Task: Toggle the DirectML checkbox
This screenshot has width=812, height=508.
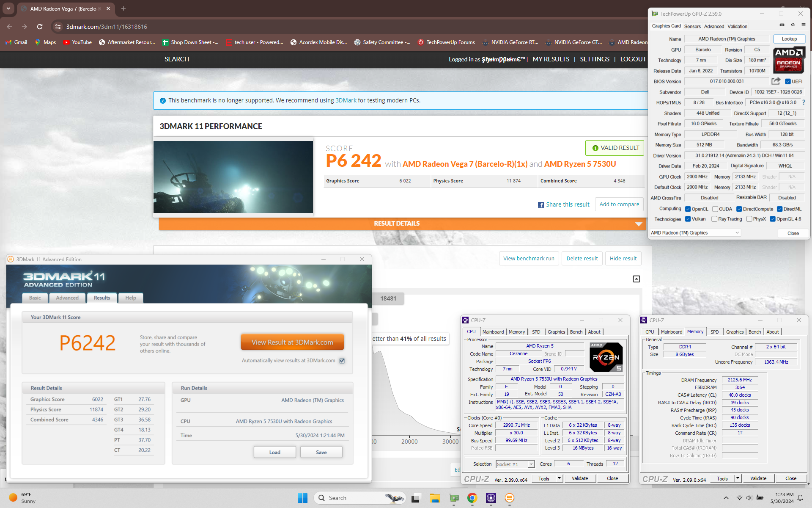Action: pos(779,209)
